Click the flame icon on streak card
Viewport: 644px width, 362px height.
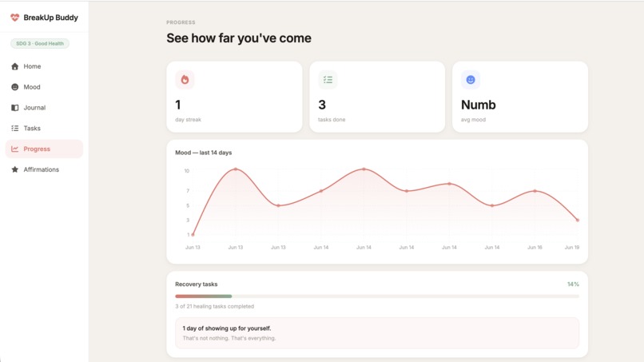(x=185, y=80)
